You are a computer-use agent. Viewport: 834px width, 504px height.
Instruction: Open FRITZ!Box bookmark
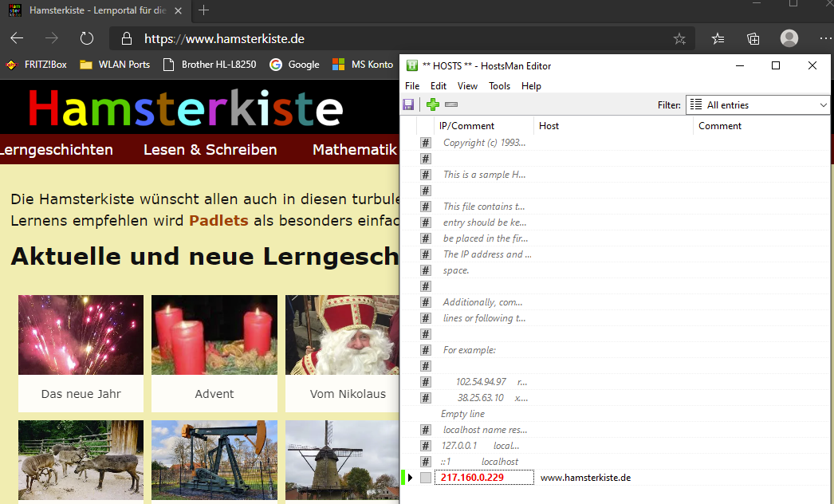pyautogui.click(x=36, y=65)
